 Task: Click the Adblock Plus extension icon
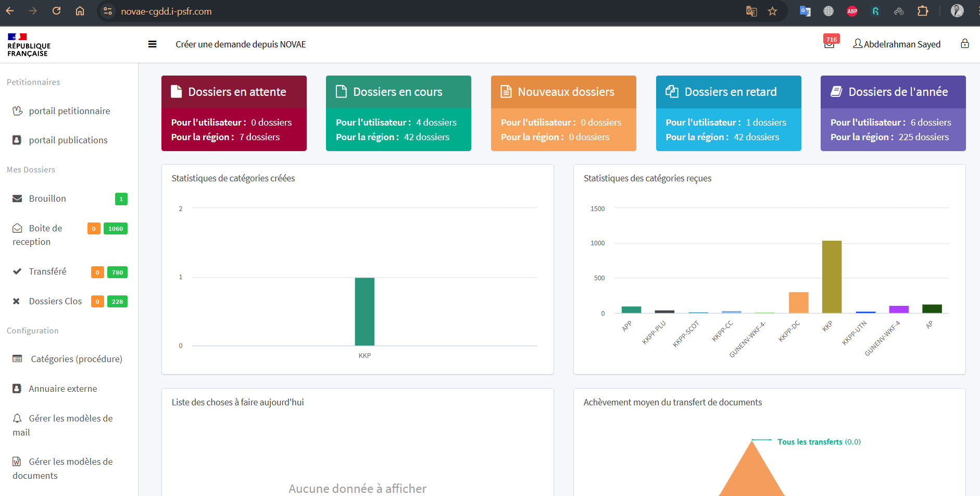[x=852, y=11]
